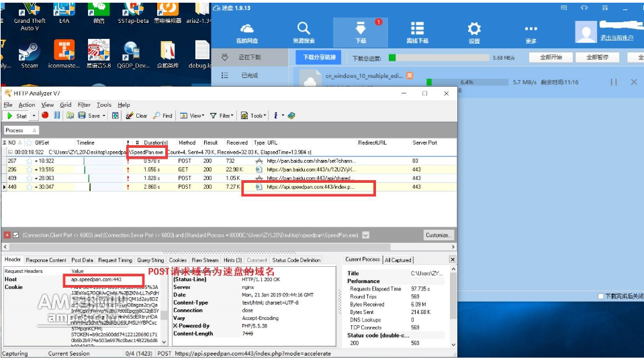This screenshot has height=361, width=644.
Task: Click the 下载分享链接 button
Action: [x=319, y=57]
